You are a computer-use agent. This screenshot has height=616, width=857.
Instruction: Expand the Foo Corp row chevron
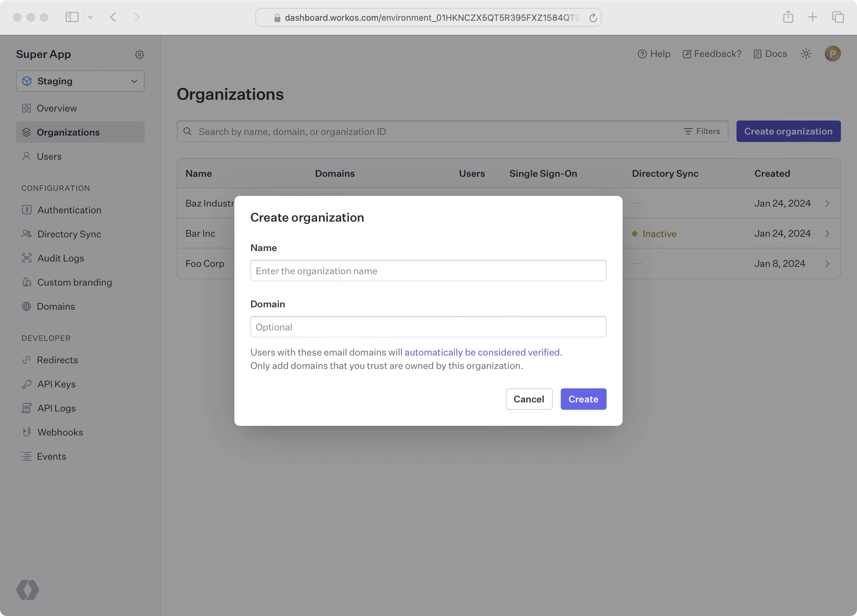pyautogui.click(x=827, y=264)
